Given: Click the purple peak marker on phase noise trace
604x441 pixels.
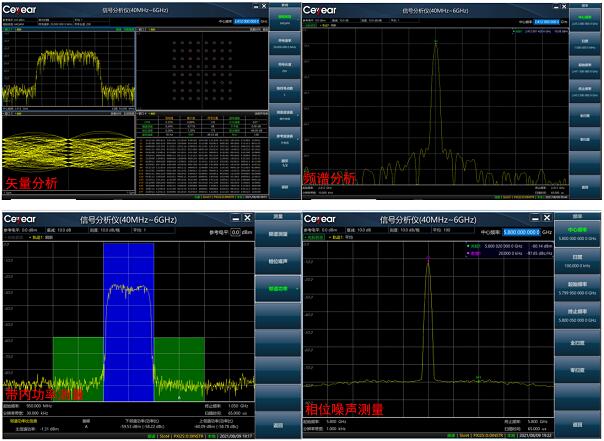Looking at the screenshot, I should 428,259.
